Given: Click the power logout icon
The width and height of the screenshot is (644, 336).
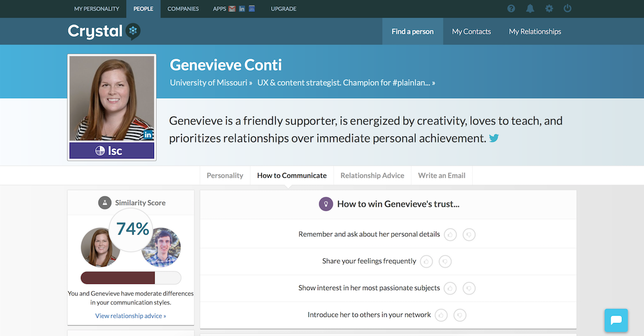Looking at the screenshot, I should (x=568, y=9).
